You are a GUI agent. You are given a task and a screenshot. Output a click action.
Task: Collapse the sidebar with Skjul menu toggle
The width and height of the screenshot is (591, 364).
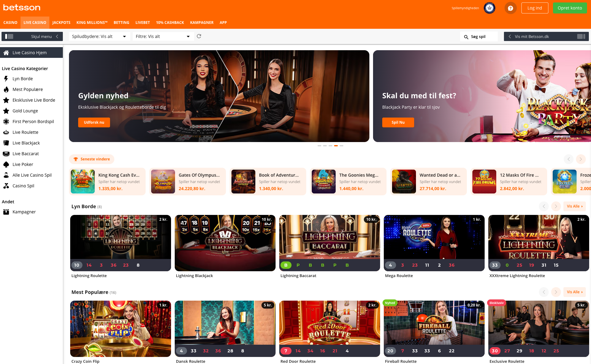(32, 36)
